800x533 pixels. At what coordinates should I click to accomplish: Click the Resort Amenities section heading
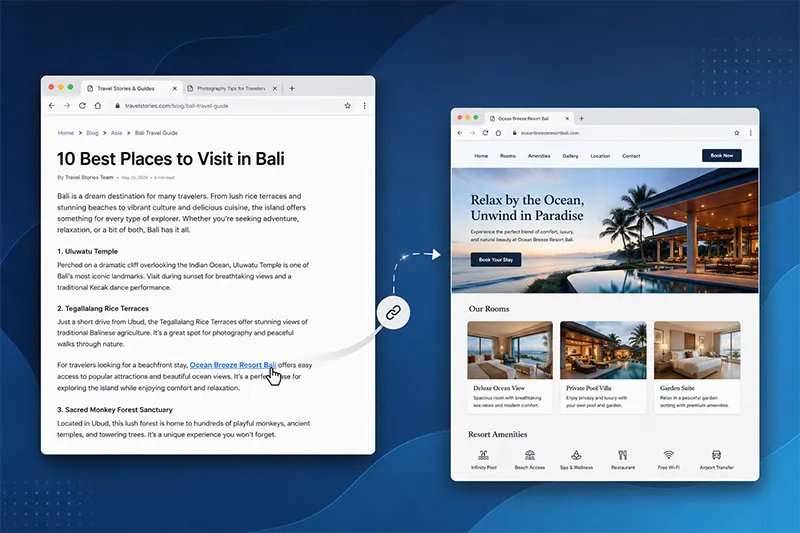(497, 435)
